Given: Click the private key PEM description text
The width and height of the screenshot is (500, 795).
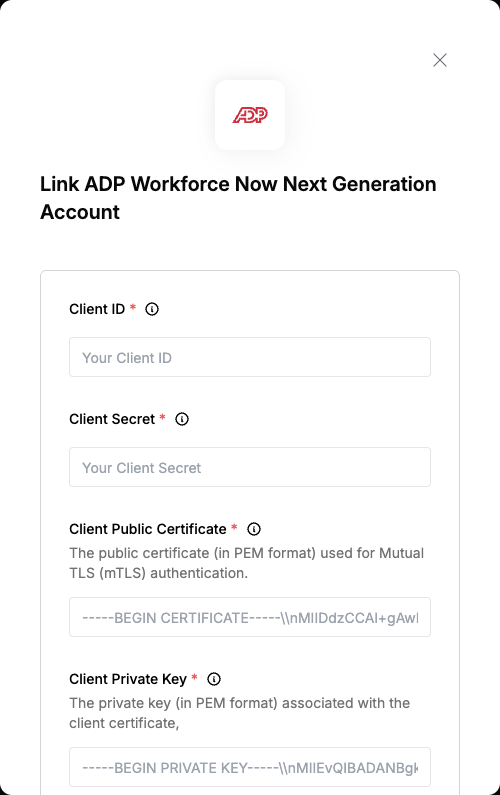Looking at the screenshot, I should click(x=239, y=713).
